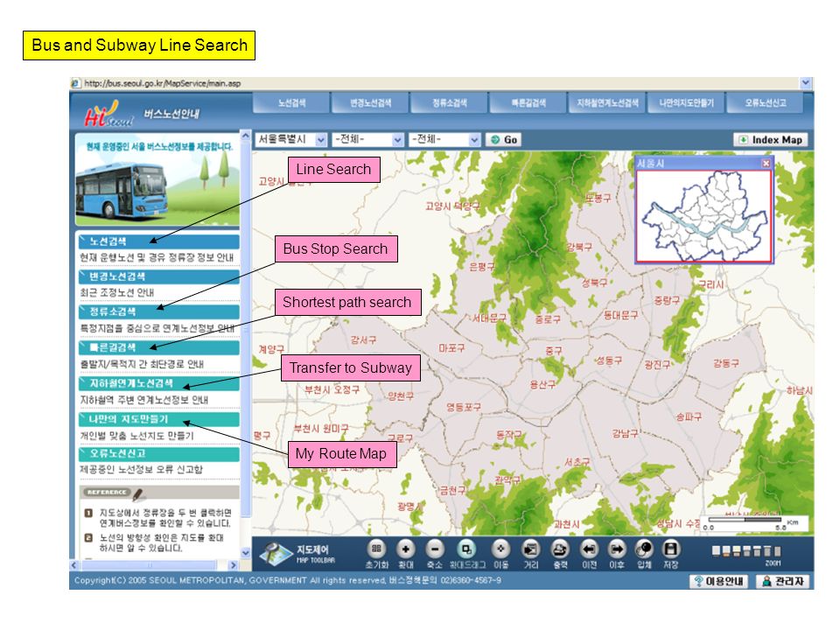Activate the 확대드래그 zoom-drag tool
The image size is (840, 630).
click(x=466, y=549)
